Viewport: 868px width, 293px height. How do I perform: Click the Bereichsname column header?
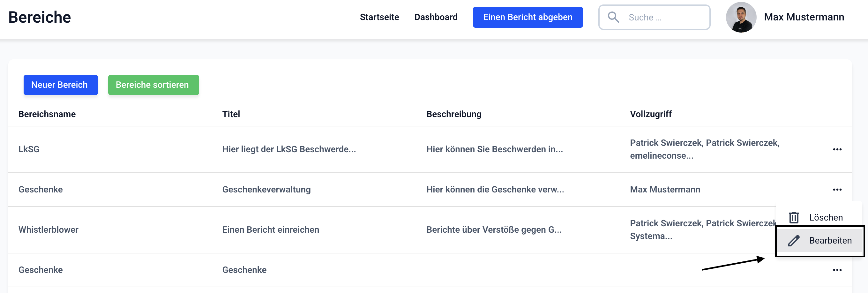47,114
